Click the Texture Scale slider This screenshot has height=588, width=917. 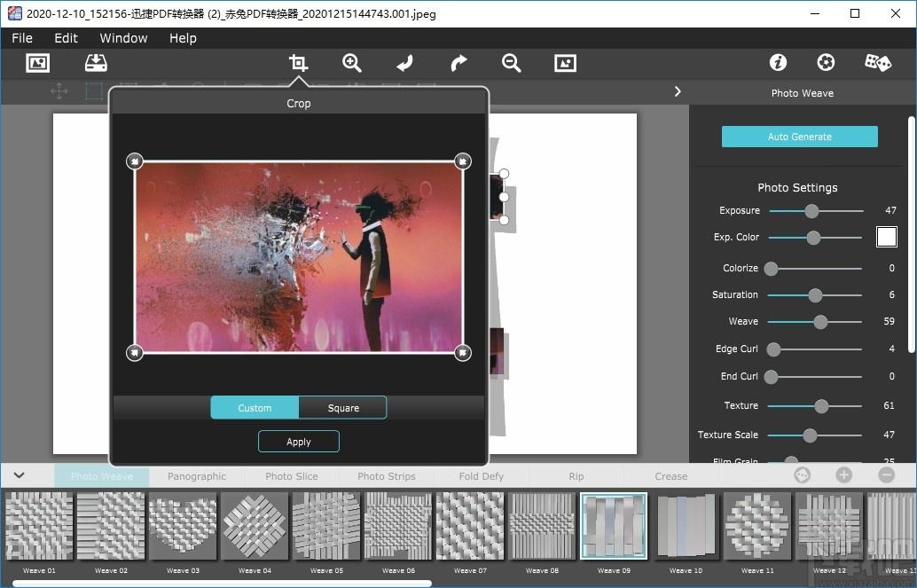pyautogui.click(x=815, y=435)
